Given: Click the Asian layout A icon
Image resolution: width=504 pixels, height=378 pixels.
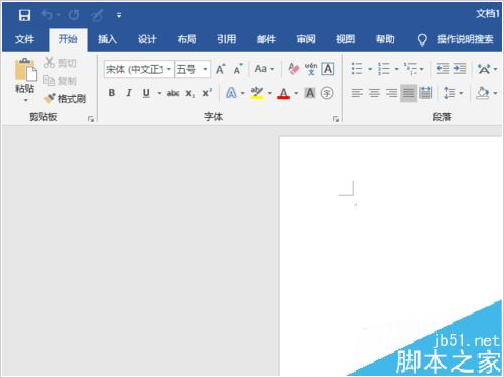Looking at the screenshot, I should [x=484, y=69].
